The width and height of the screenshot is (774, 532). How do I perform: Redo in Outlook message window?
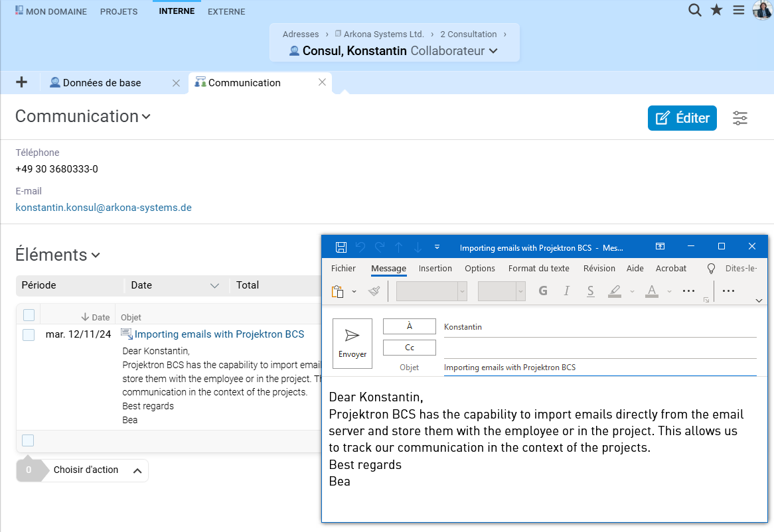[380, 247]
